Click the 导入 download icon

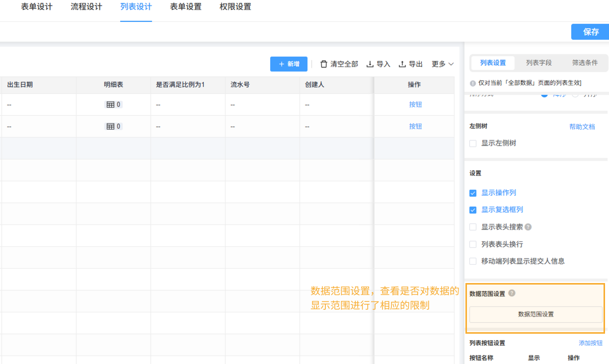pyautogui.click(x=370, y=64)
